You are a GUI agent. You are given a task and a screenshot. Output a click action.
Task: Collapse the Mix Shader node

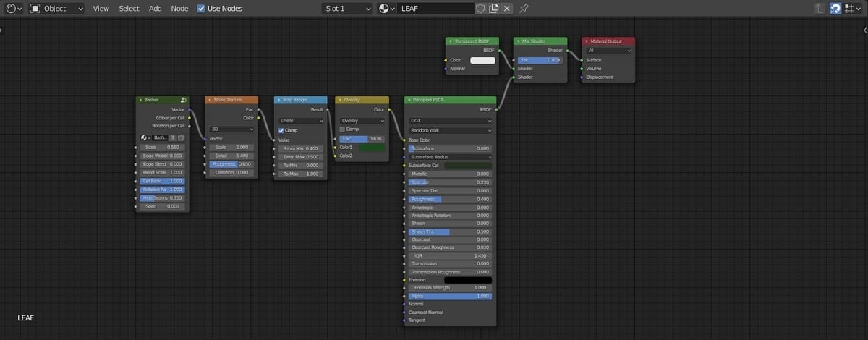[518, 41]
